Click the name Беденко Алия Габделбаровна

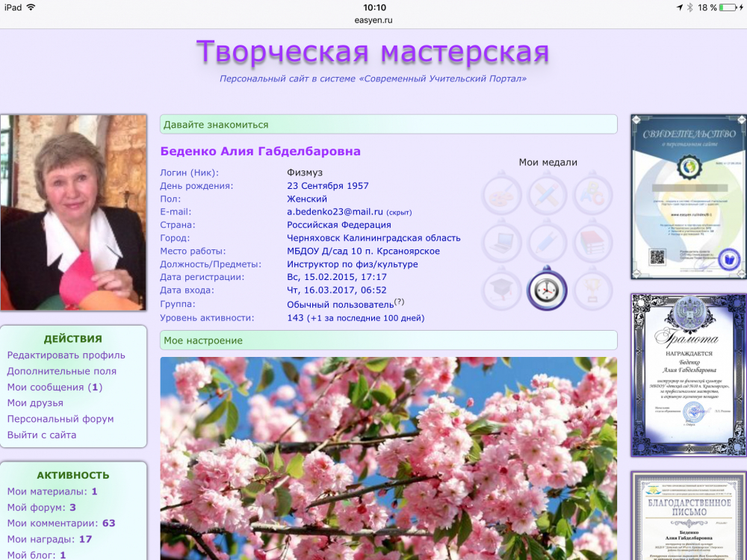[x=260, y=152]
